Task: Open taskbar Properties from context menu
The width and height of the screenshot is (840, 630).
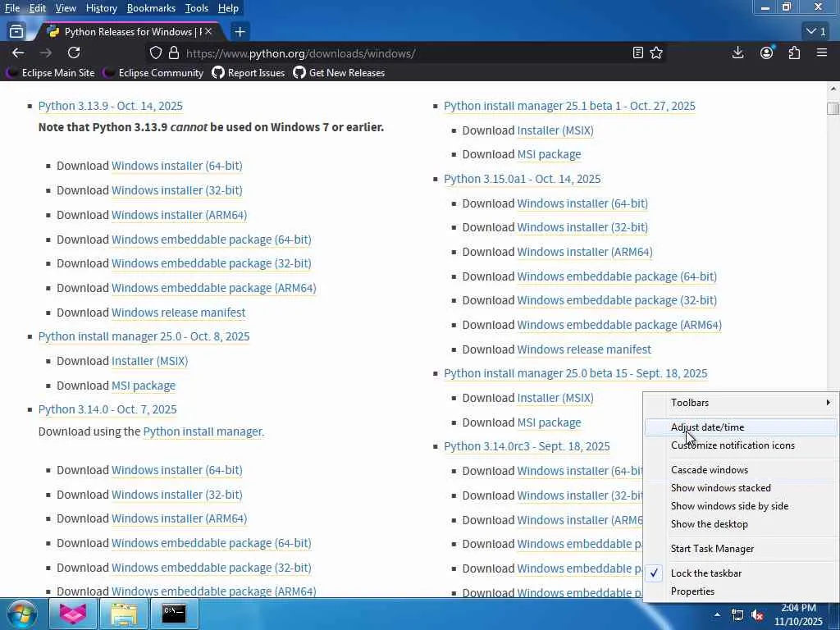Action: 741,591
